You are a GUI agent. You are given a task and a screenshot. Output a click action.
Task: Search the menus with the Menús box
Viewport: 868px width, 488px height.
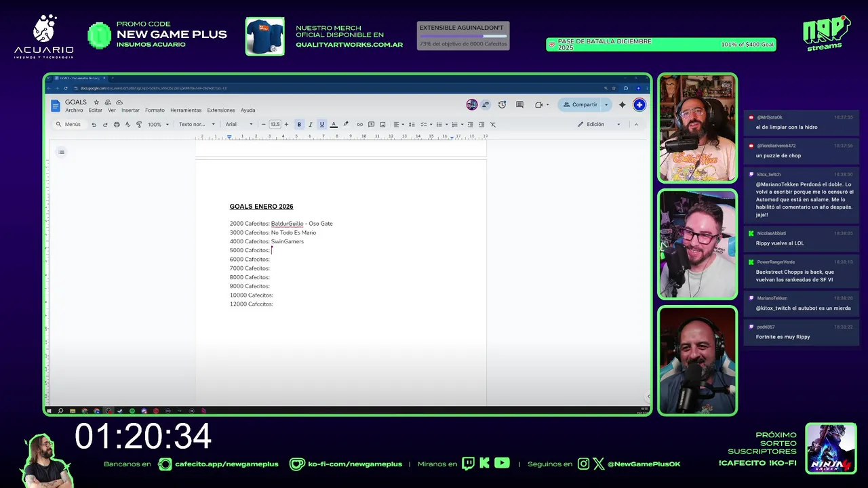click(69, 125)
